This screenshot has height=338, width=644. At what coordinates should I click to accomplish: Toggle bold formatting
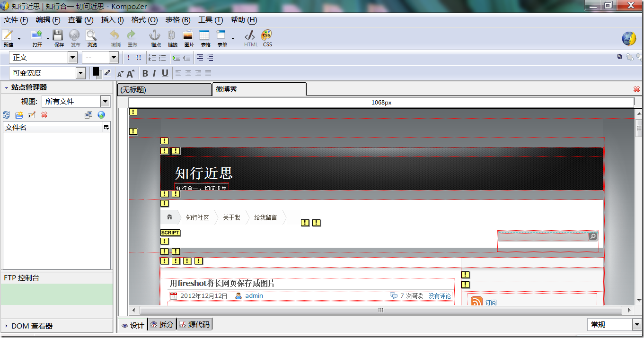(145, 73)
